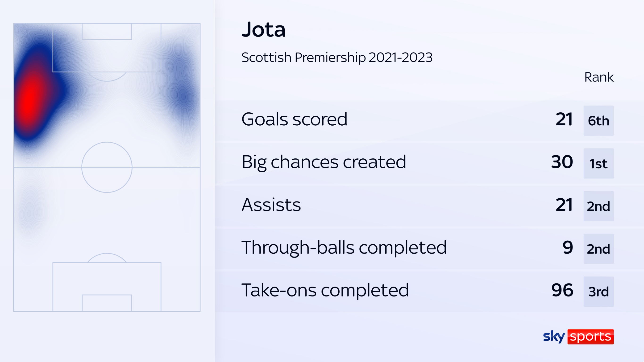Click the bottom penalty box on pitch

point(107,287)
